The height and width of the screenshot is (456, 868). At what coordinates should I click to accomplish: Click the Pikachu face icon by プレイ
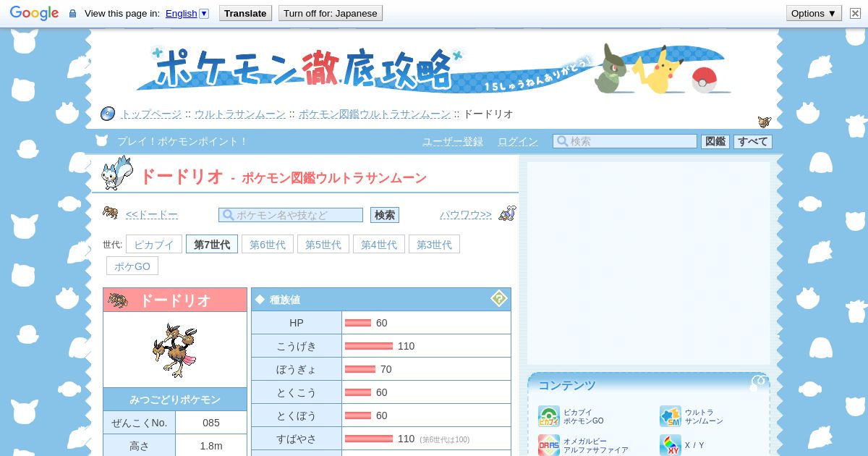[x=102, y=140]
